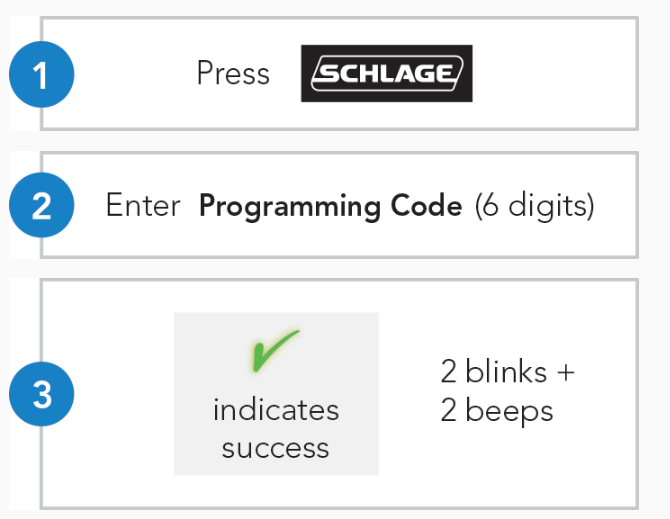Click the 2 blinks + text

[x=508, y=371]
